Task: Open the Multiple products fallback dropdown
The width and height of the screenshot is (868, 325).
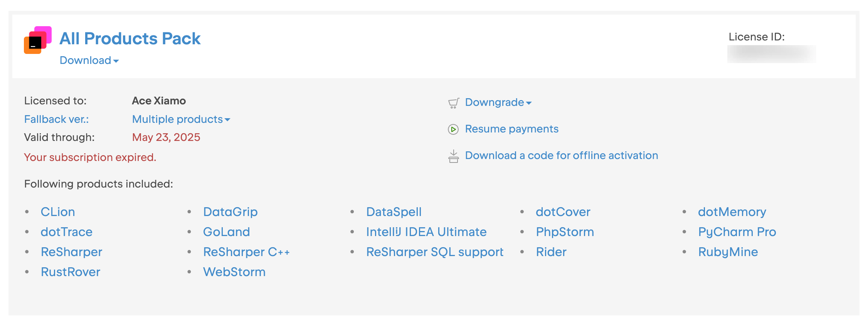Action: point(181,119)
